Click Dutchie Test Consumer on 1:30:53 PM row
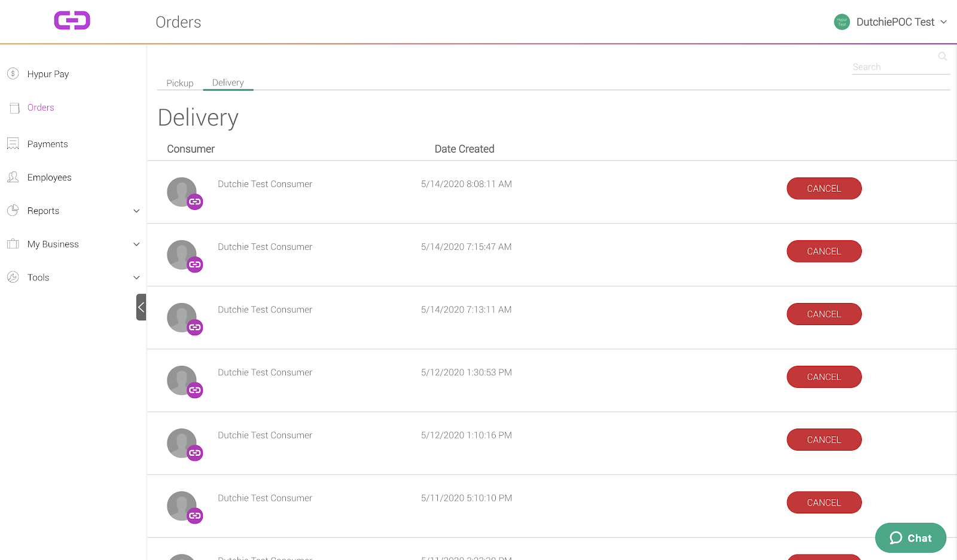957x560 pixels. [265, 372]
